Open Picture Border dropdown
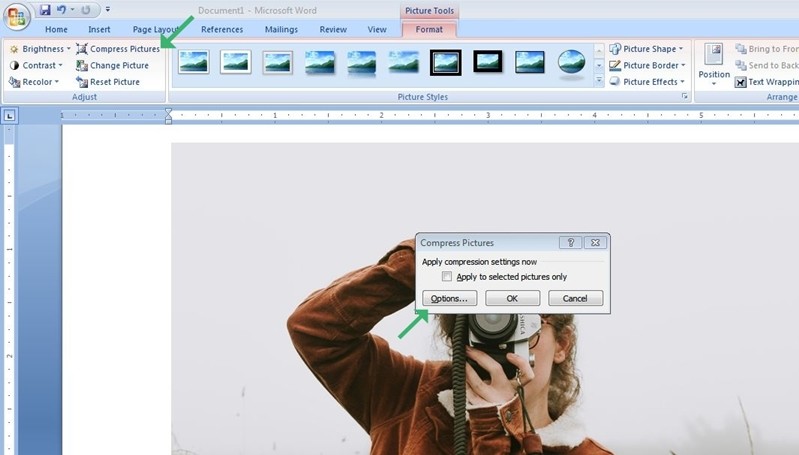Image resolution: width=799 pixels, height=455 pixels. [x=647, y=65]
